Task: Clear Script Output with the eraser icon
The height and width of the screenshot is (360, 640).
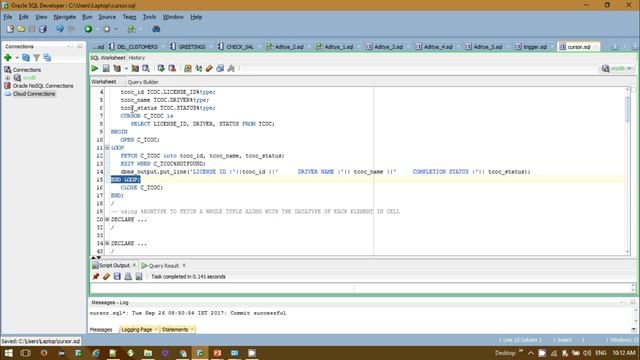Action: 107,277
